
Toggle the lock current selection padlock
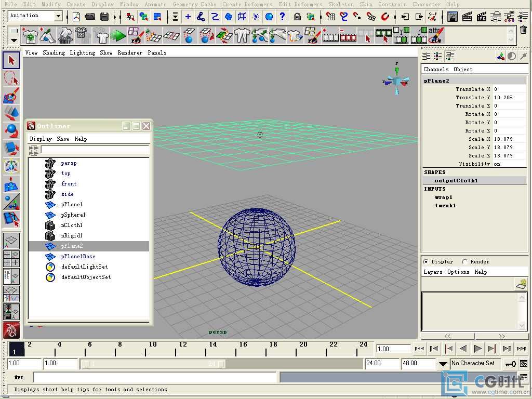click(x=297, y=16)
